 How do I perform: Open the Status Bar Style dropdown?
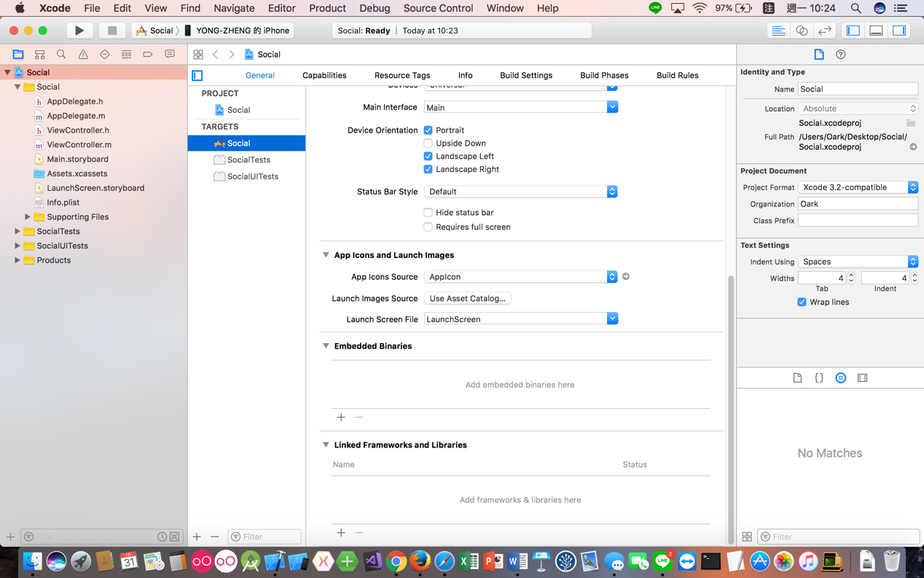520,192
